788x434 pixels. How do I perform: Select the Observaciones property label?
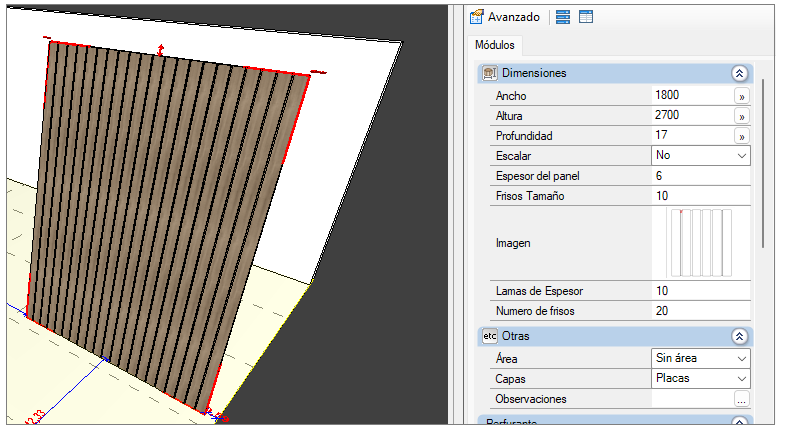point(531,399)
